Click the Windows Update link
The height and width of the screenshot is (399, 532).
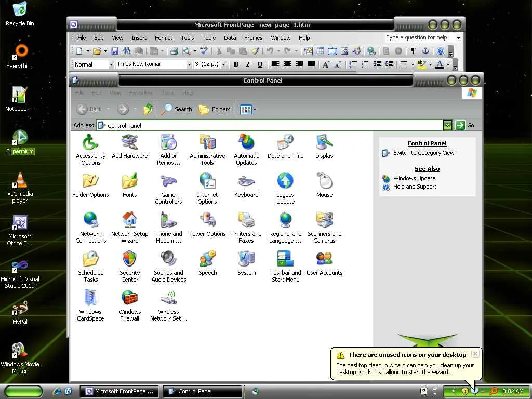(414, 179)
